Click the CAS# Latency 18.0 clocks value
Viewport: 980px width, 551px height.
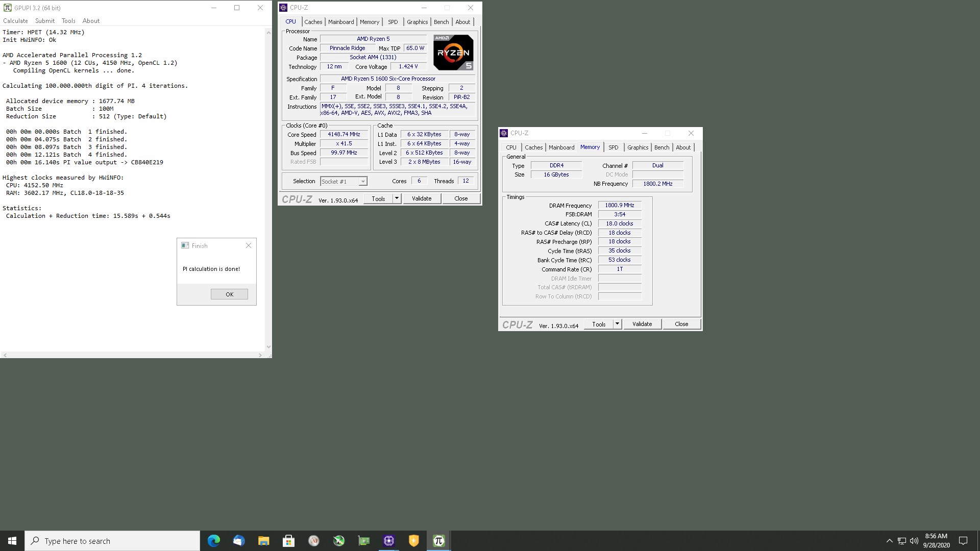(x=620, y=223)
